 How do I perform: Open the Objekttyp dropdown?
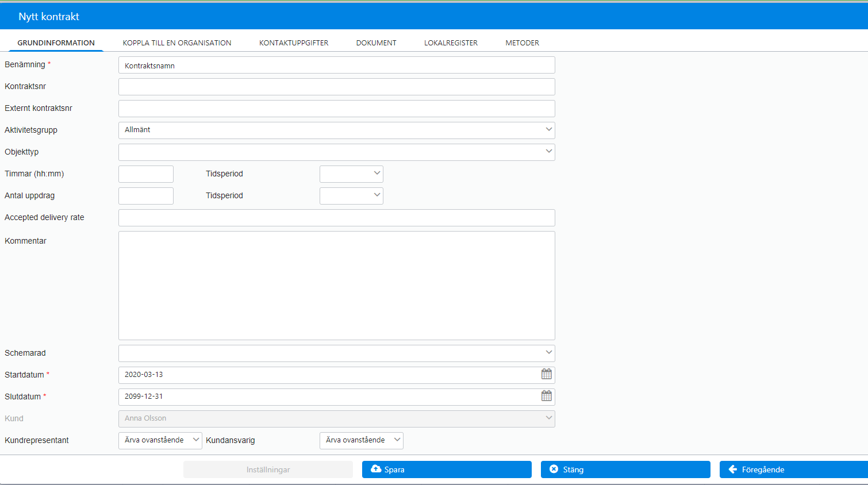coord(337,152)
